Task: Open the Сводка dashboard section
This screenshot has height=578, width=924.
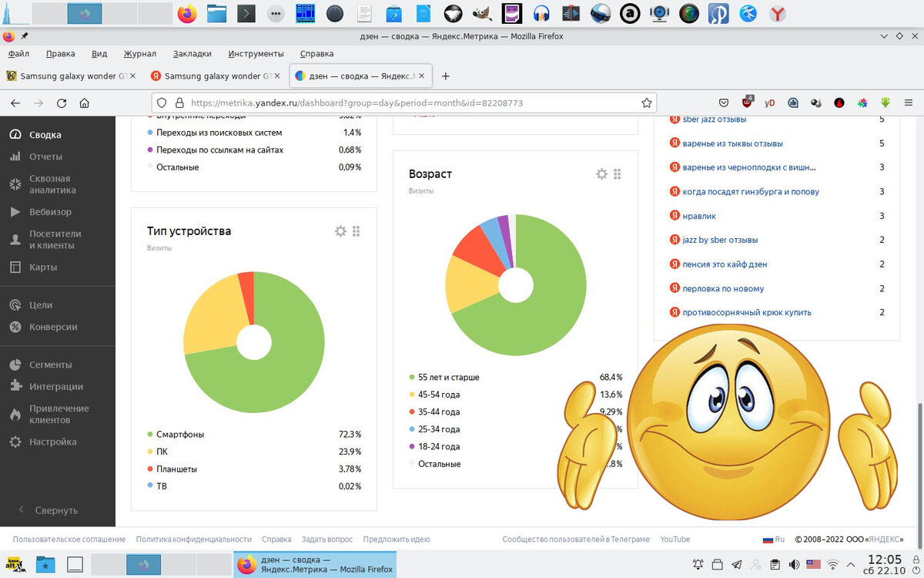Action: [45, 135]
